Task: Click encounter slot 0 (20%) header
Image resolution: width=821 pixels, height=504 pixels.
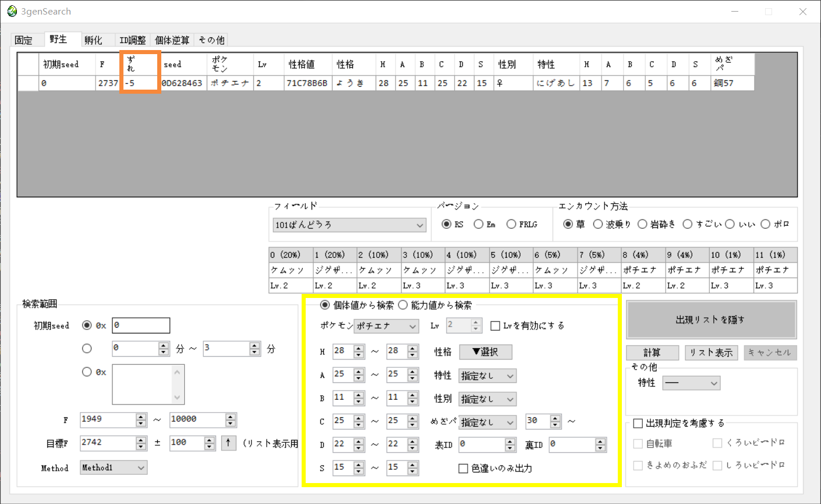Action: click(291, 255)
